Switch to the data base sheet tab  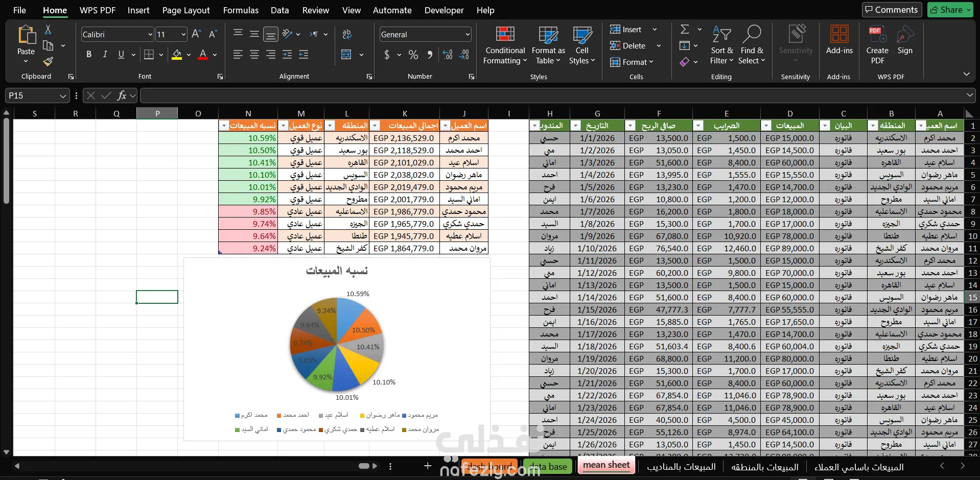(548, 466)
